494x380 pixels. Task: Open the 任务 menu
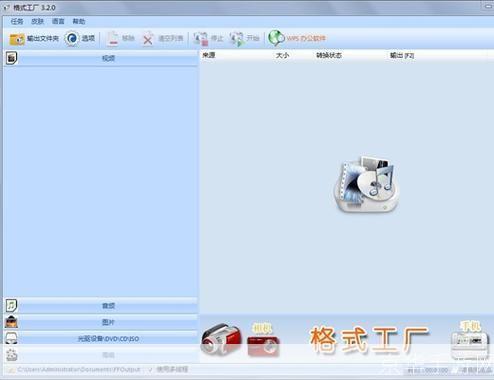(x=17, y=22)
